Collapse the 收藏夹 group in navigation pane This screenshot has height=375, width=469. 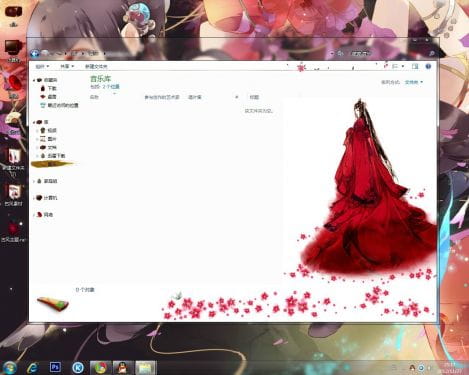pyautogui.click(x=34, y=80)
